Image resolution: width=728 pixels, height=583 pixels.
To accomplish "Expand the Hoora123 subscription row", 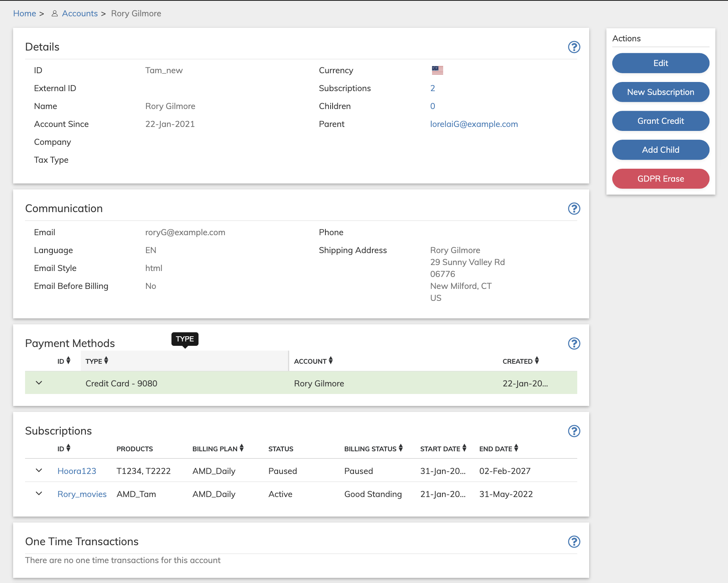I will pyautogui.click(x=39, y=470).
